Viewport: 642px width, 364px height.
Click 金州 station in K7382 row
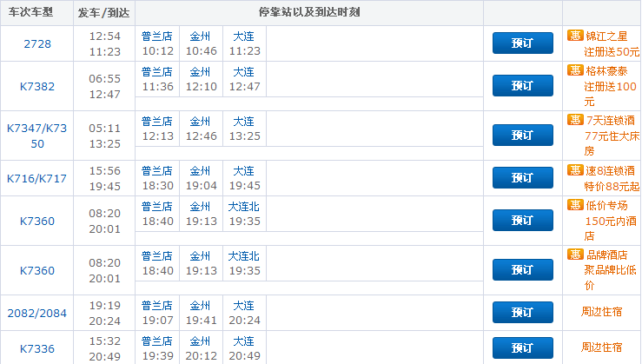pos(200,72)
